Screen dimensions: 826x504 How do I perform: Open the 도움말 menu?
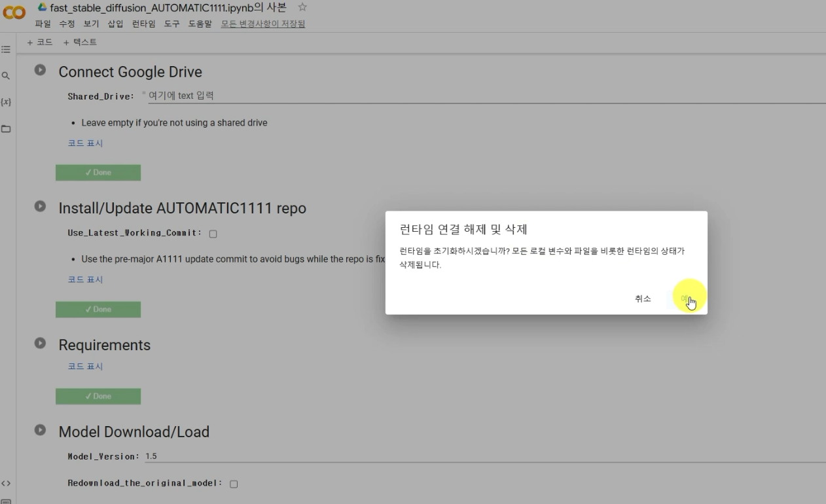[x=200, y=24]
